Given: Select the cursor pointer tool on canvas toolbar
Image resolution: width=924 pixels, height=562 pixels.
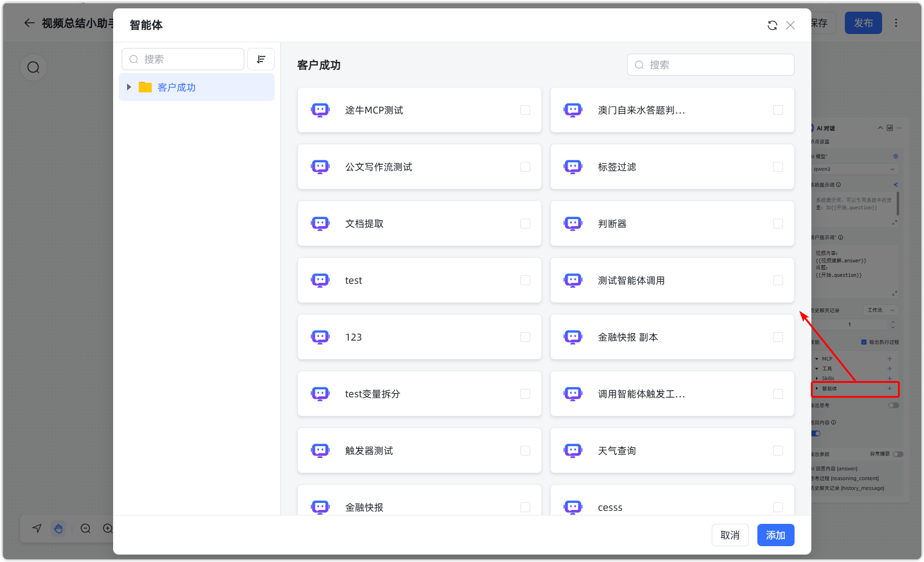Looking at the screenshot, I should (x=36, y=528).
